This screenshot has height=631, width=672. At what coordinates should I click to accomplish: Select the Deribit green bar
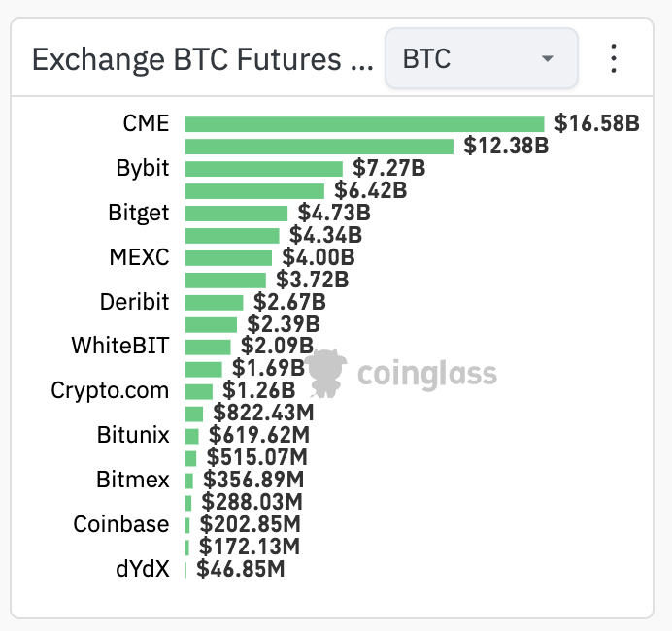[x=214, y=302]
